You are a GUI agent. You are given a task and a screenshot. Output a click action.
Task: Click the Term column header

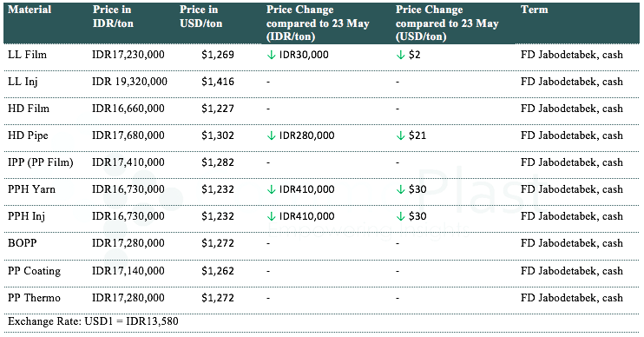coord(535,10)
